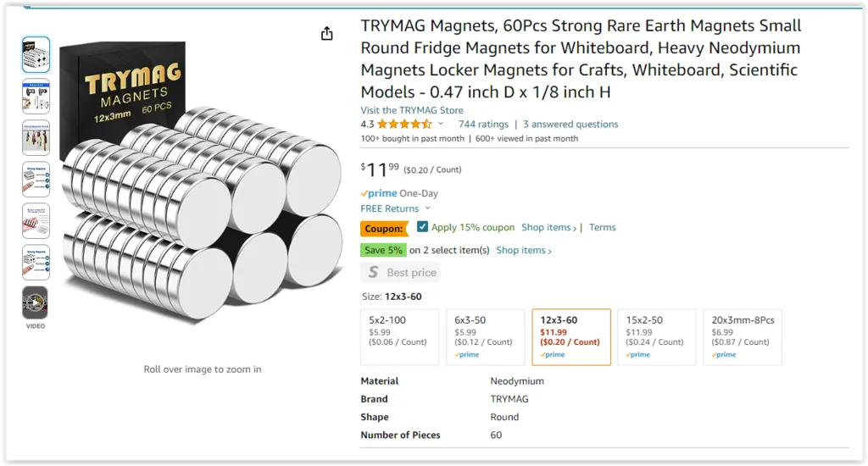
Task: Click the Best price badge icon
Action: (371, 273)
